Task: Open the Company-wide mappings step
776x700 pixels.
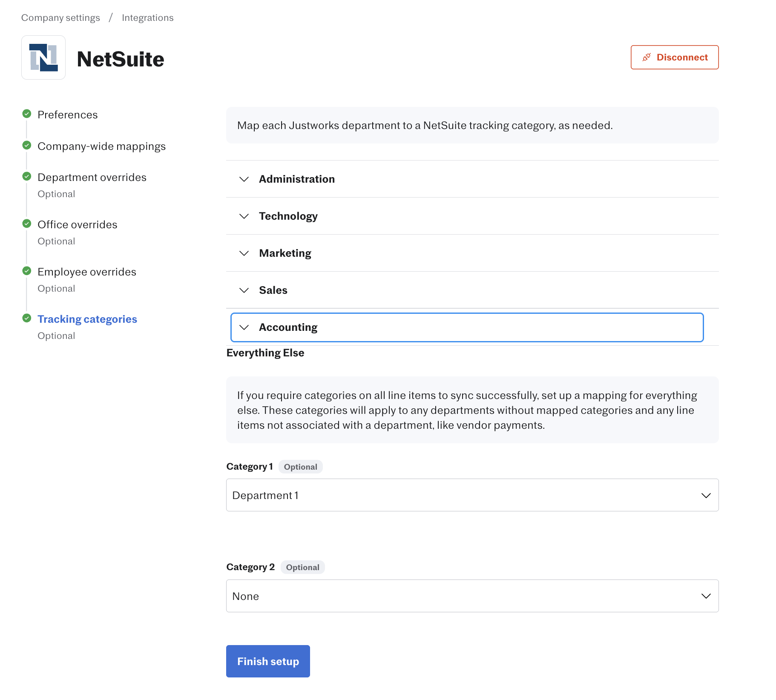Action: tap(101, 146)
